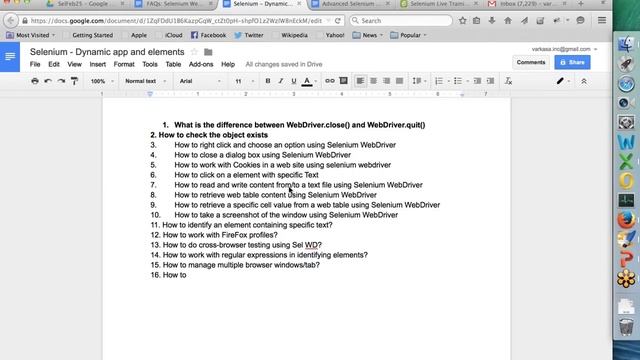Redo the last action
Viewport: 640px width, 360px height.
coord(61,81)
